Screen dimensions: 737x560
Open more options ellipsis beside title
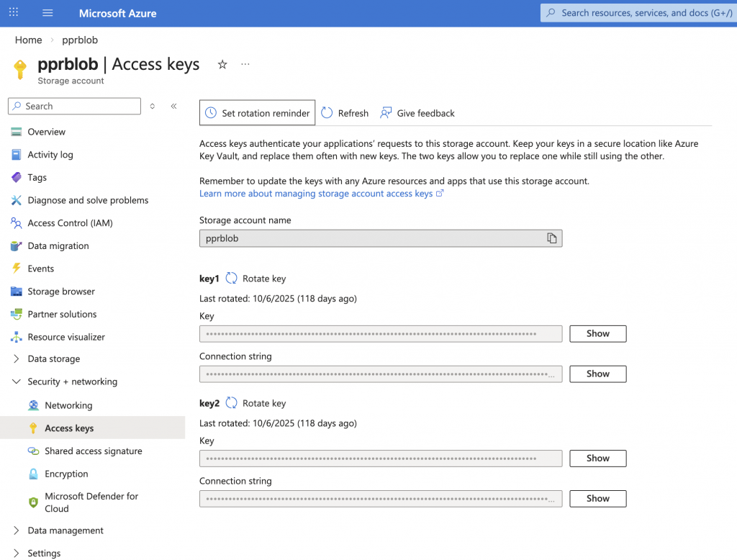click(x=245, y=65)
